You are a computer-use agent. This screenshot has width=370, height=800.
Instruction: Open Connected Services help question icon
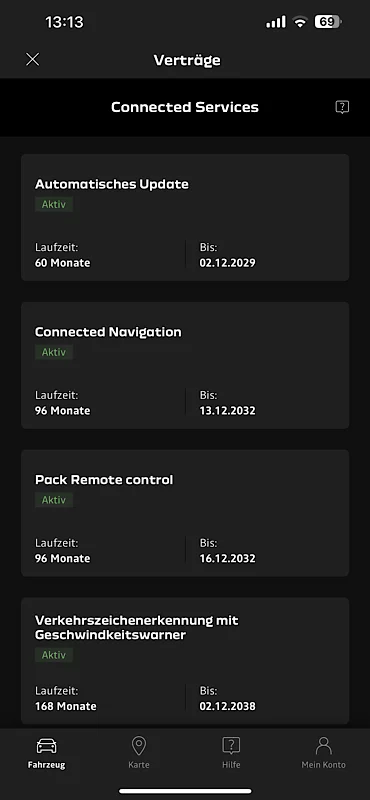tap(342, 107)
